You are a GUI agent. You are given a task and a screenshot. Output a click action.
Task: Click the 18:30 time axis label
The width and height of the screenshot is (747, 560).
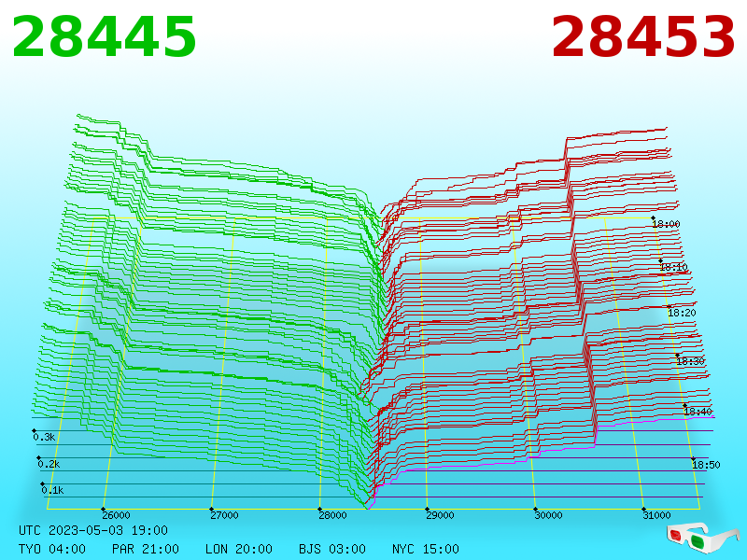coord(690,361)
